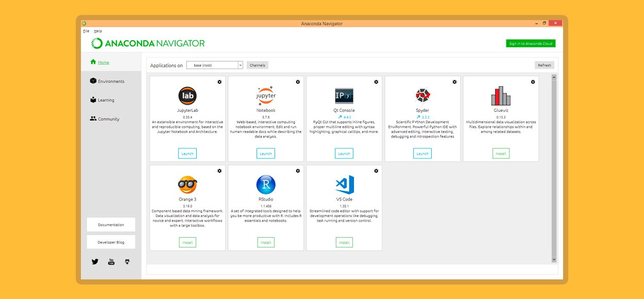The image size is (644, 299).
Task: Open the Channels button
Action: click(258, 65)
